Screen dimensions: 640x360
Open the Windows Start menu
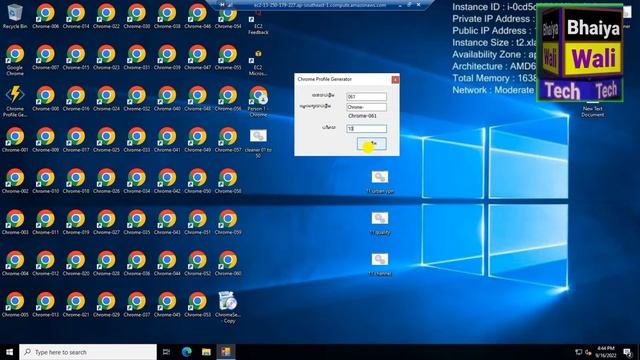click(9, 352)
